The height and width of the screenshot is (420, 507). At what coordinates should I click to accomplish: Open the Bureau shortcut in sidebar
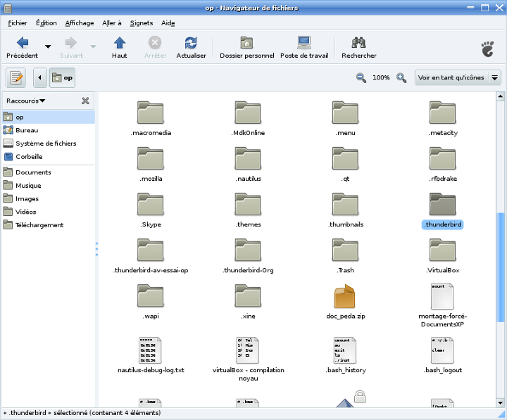tap(49, 130)
